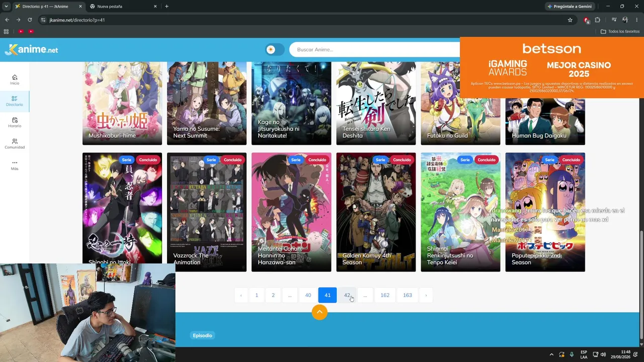Open Shinmai Renkinjutsushi no Tenpo Keiei card
This screenshot has width=644, height=362.
[460, 212]
